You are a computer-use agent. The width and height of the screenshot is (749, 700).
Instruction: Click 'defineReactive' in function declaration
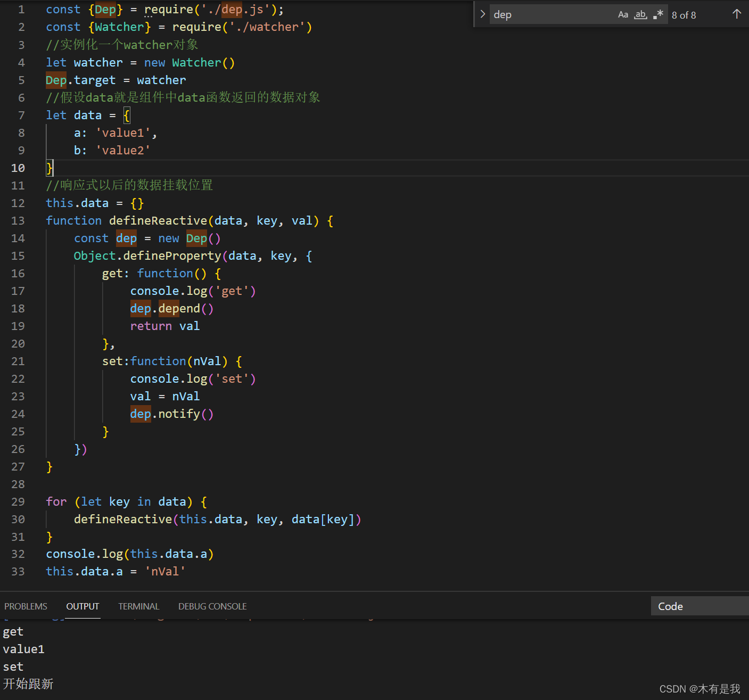click(158, 221)
